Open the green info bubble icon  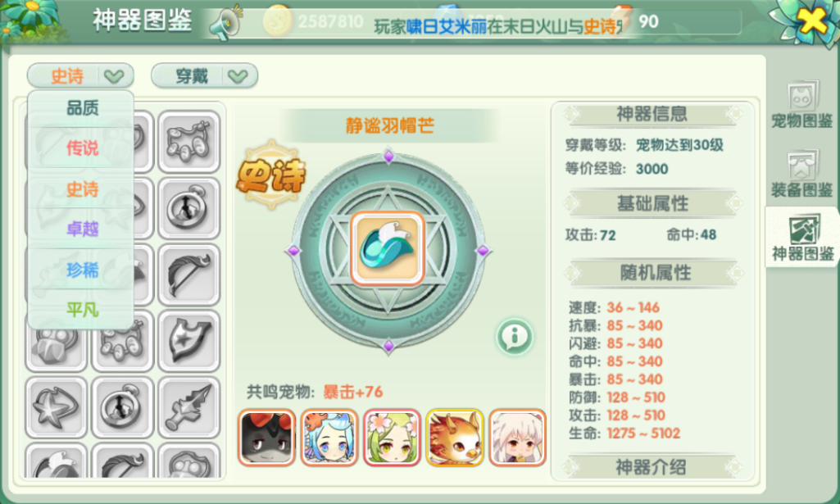(x=515, y=337)
